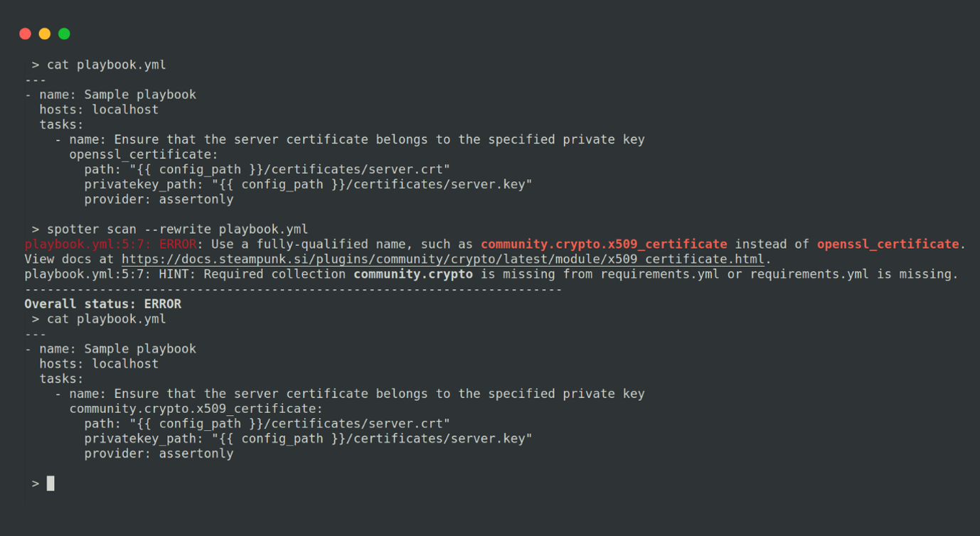This screenshot has width=980, height=536.
Task: Click the red "playbook.yml:5:7: ERROR" text
Action: (110, 244)
